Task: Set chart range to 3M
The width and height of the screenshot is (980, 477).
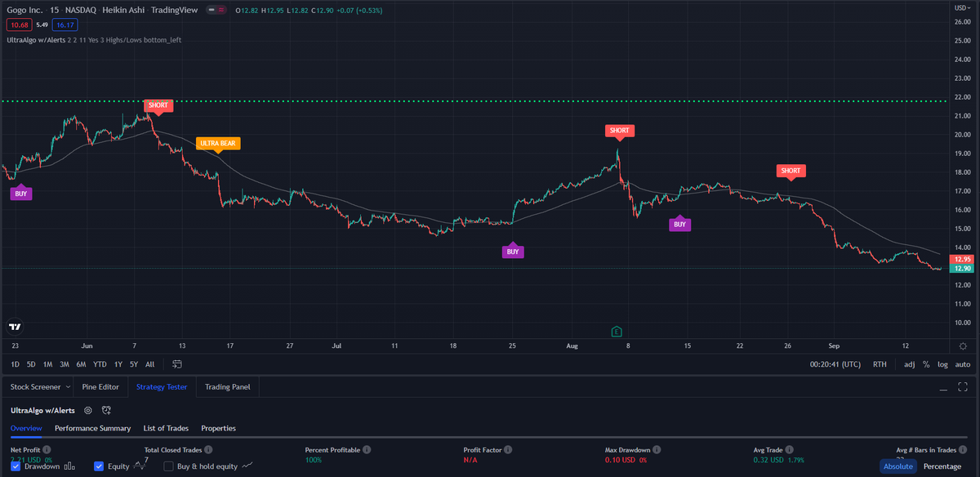Action: point(64,364)
